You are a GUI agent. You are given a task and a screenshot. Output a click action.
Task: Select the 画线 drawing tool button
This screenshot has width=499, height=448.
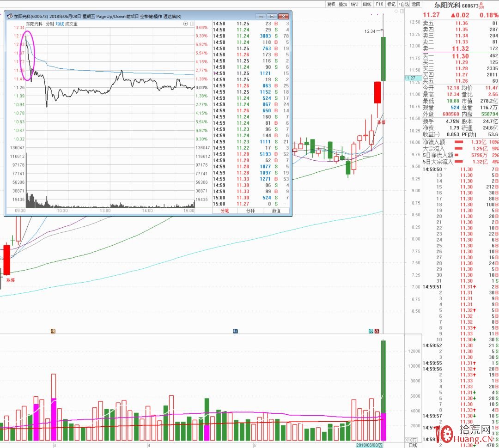367,4
